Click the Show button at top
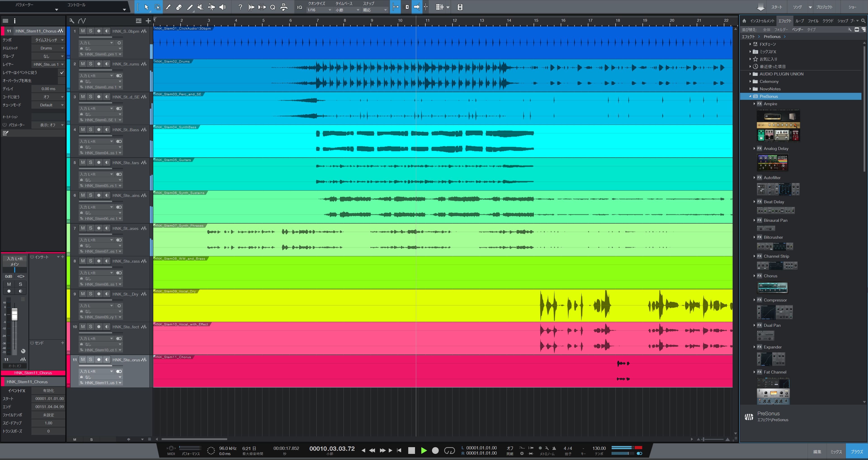868x460 pixels. click(x=852, y=7)
